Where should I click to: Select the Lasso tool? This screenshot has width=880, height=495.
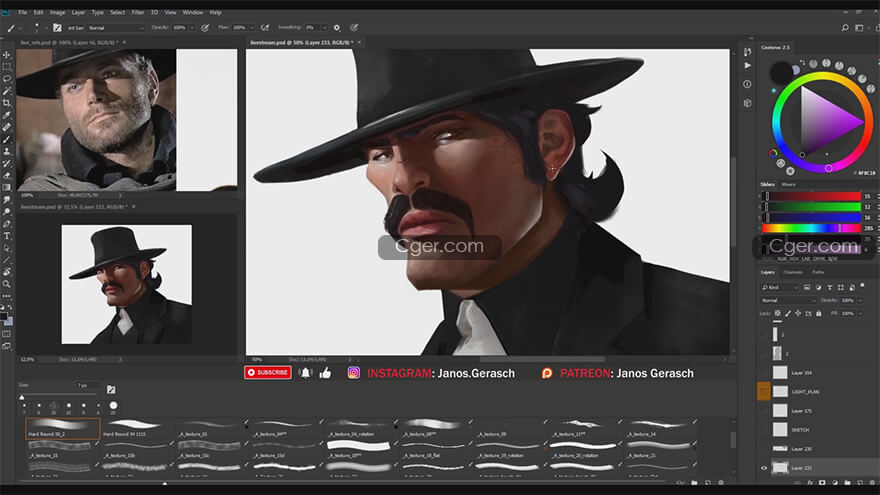point(7,79)
